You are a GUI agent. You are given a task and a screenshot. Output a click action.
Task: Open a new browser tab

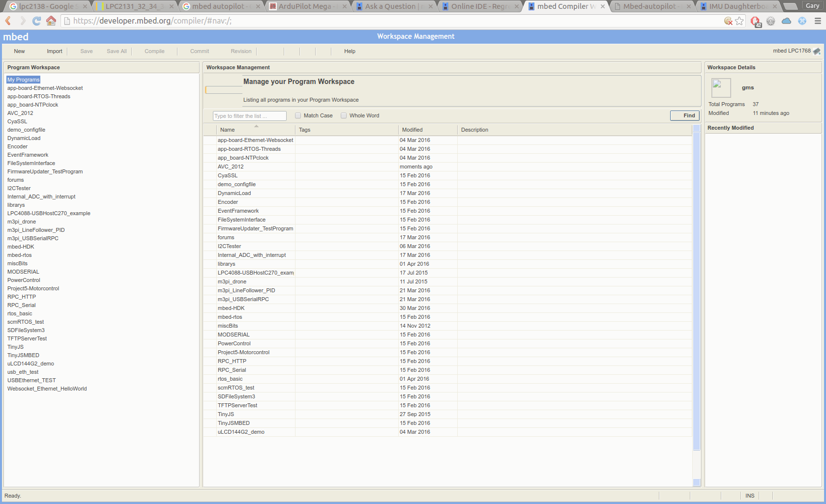click(790, 6)
